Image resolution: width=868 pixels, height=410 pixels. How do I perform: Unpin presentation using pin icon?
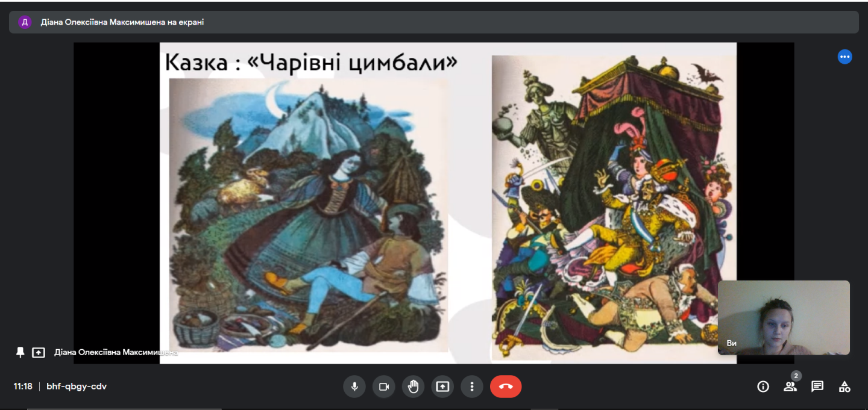pos(20,352)
